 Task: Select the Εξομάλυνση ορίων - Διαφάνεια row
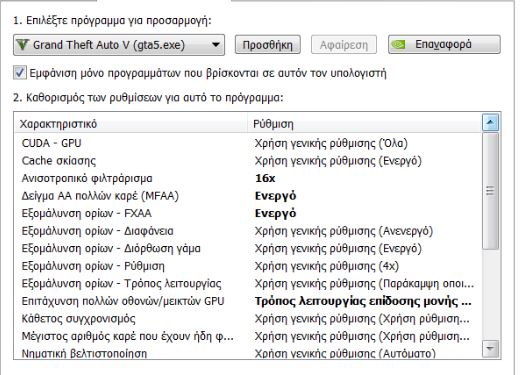248,231
